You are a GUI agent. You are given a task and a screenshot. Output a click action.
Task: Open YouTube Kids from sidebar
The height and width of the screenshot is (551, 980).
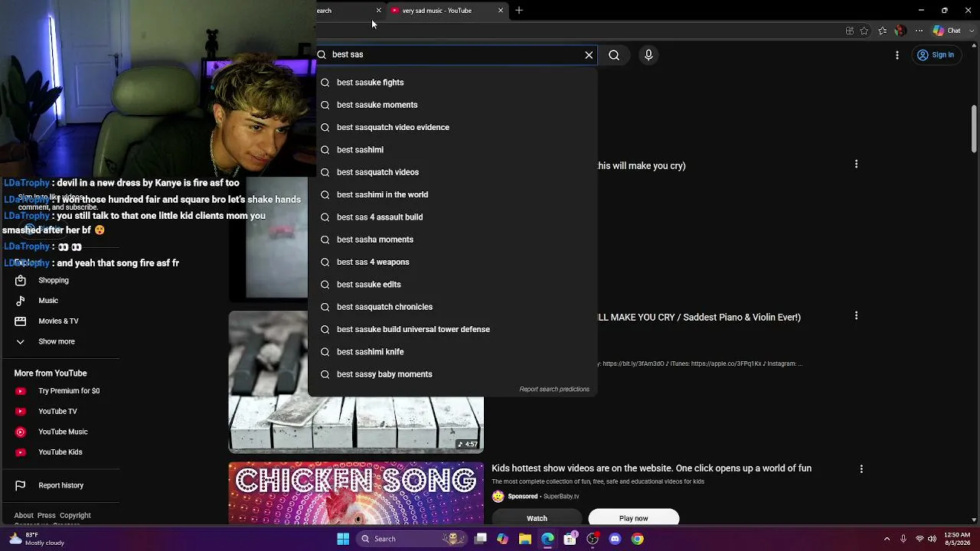pyautogui.click(x=60, y=452)
